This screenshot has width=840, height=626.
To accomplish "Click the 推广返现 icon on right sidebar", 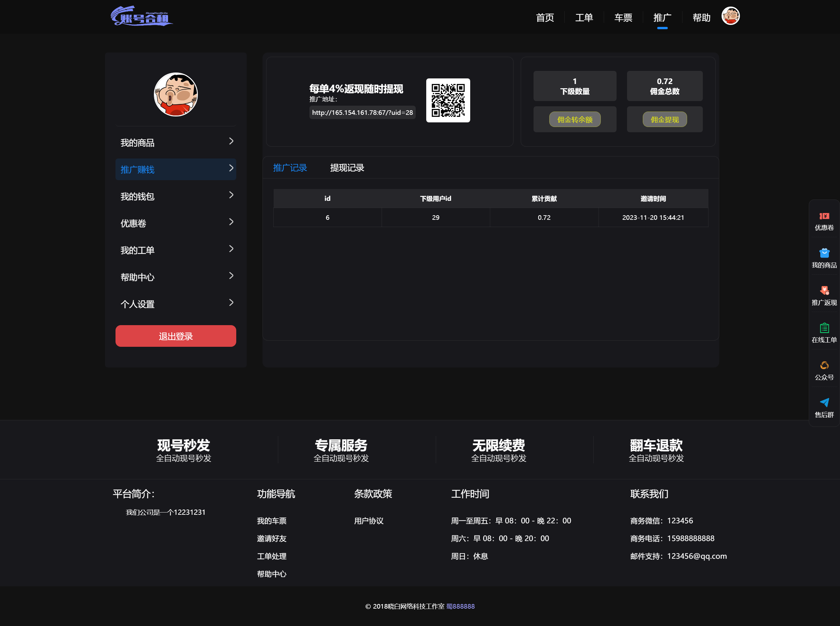I will (824, 290).
